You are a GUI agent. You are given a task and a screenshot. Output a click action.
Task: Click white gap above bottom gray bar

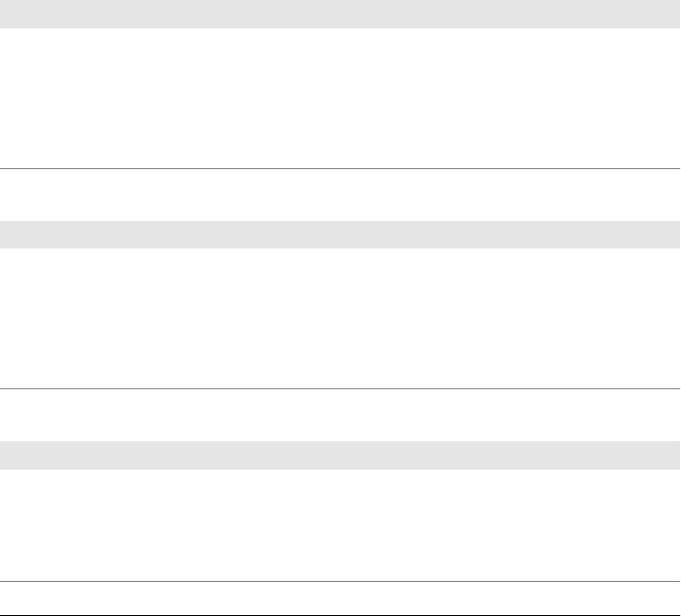tap(340, 416)
